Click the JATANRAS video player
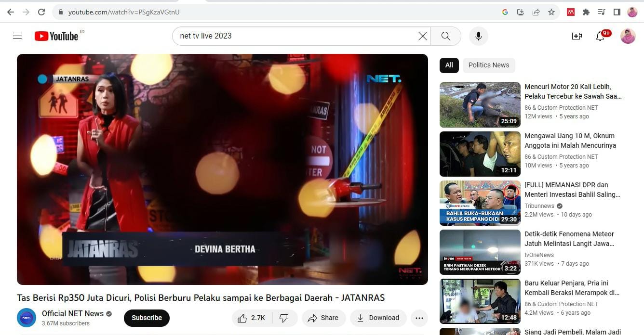Viewport: 644px width, 335px height. pos(222,169)
